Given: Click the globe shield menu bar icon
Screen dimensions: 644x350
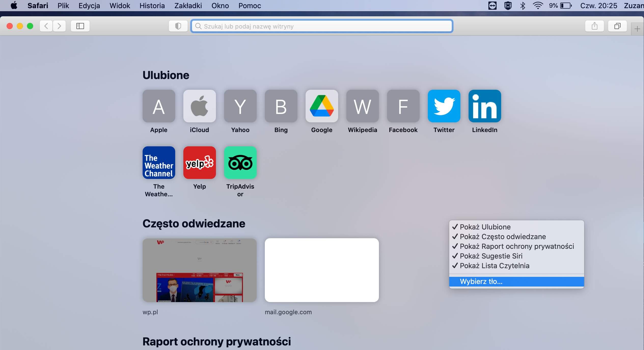Looking at the screenshot, I should 508,6.
